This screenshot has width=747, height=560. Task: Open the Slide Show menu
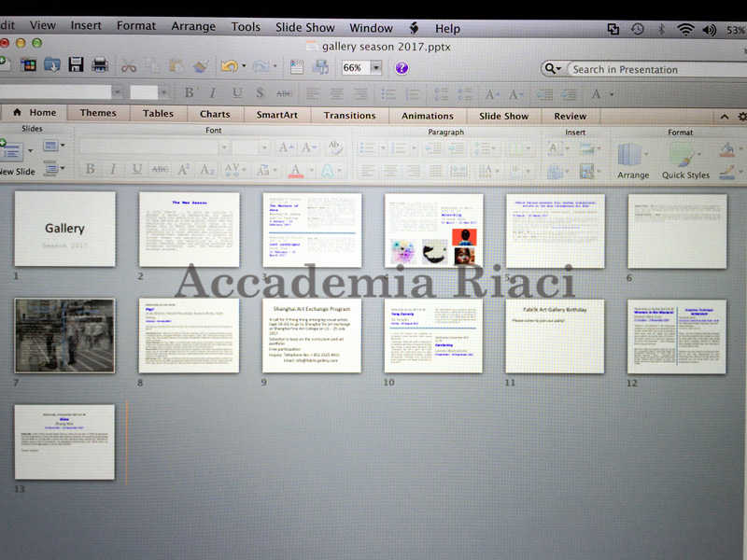tap(305, 28)
